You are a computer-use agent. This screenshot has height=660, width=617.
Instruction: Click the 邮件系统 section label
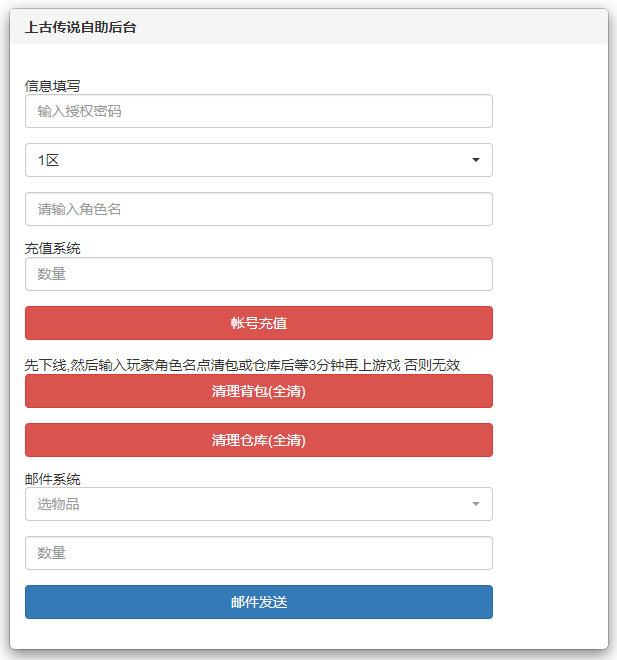[x=53, y=479]
